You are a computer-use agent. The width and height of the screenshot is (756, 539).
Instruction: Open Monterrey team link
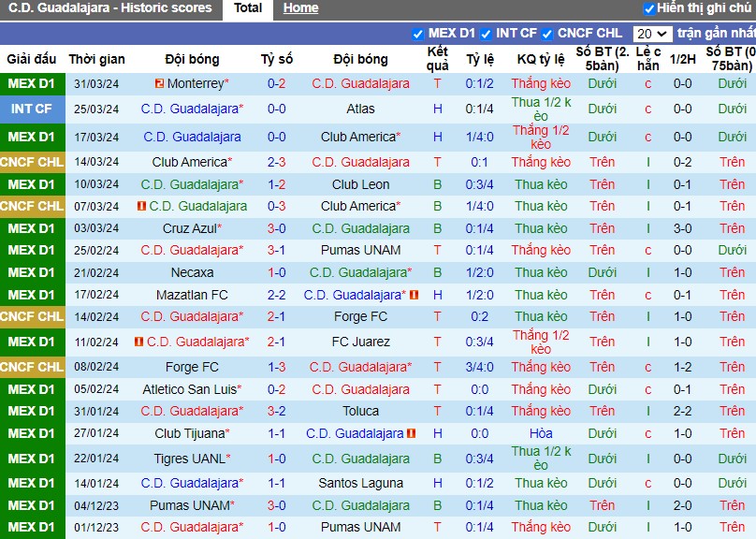click(x=197, y=84)
